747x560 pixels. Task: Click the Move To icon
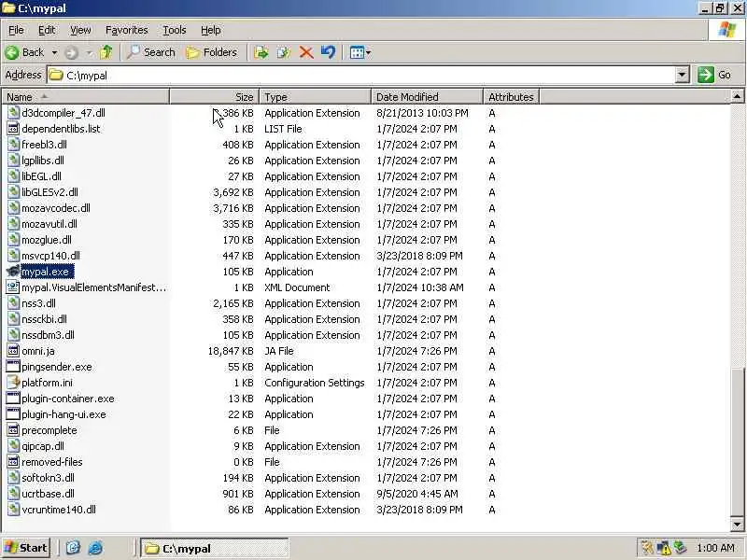pyautogui.click(x=261, y=52)
